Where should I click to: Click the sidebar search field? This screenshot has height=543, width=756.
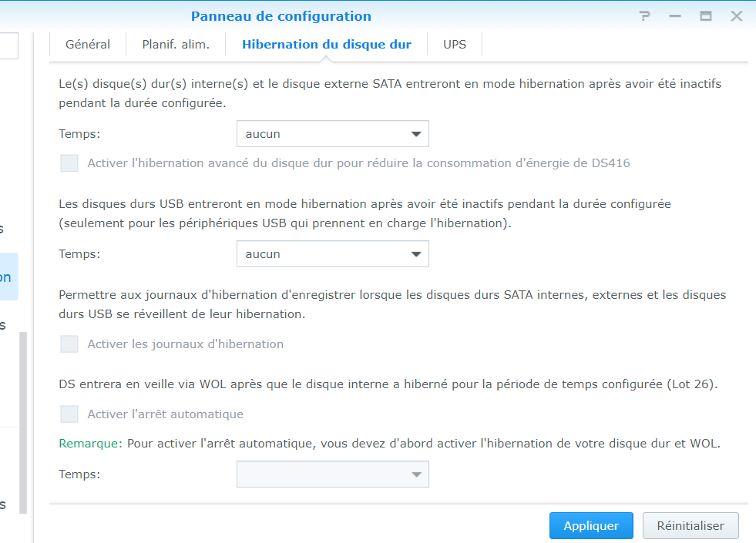pos(8,45)
